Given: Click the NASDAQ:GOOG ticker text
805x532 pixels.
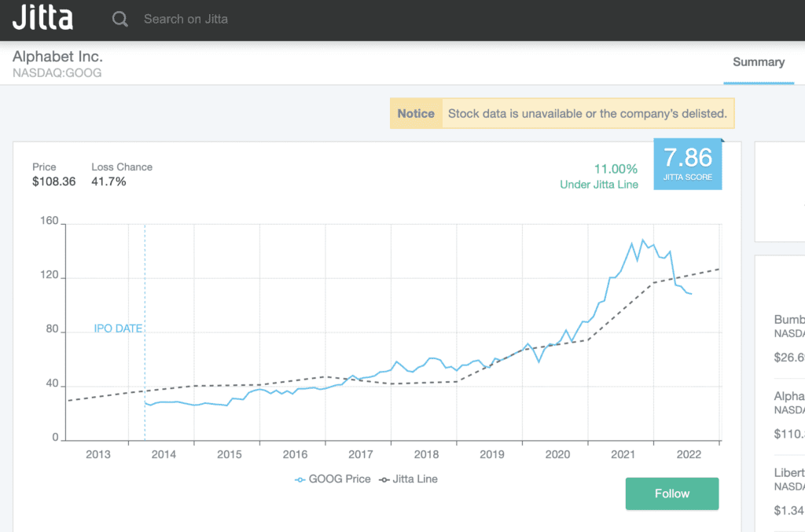Looking at the screenshot, I should (x=57, y=73).
